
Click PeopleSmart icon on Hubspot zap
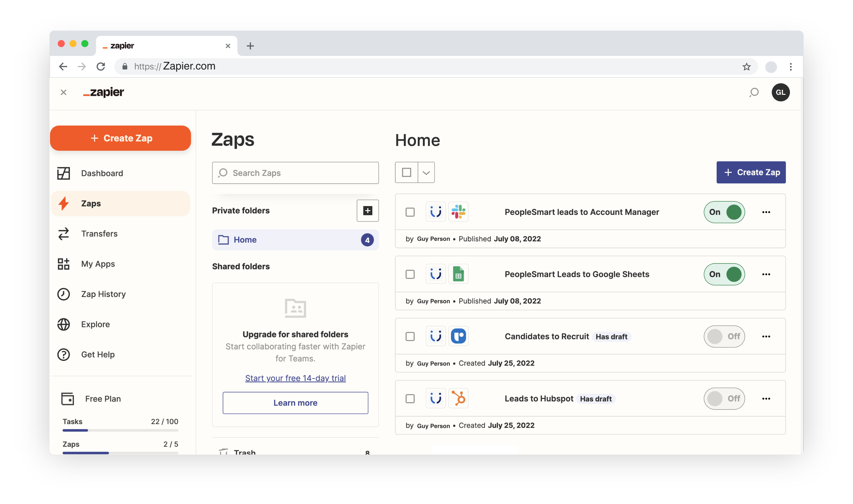click(436, 398)
